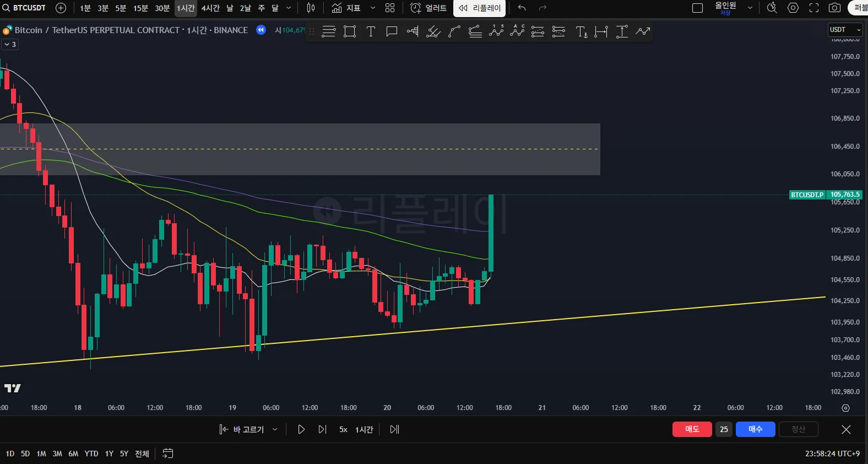Select the rectangle drawing tool
868x464 pixels.
click(350, 31)
